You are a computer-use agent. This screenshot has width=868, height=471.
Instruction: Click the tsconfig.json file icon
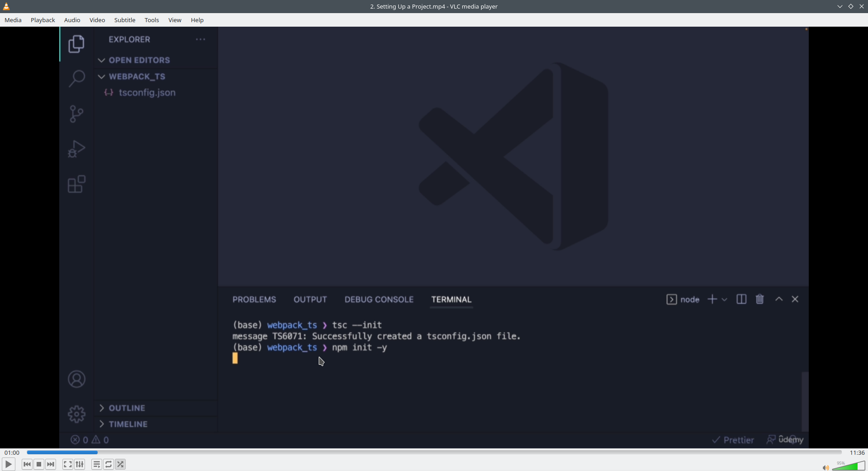[108, 93]
